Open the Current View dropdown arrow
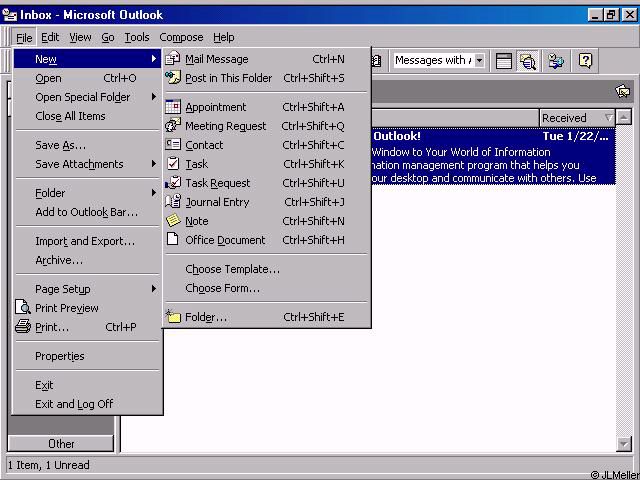Viewport: 640px width, 480px height. point(480,61)
